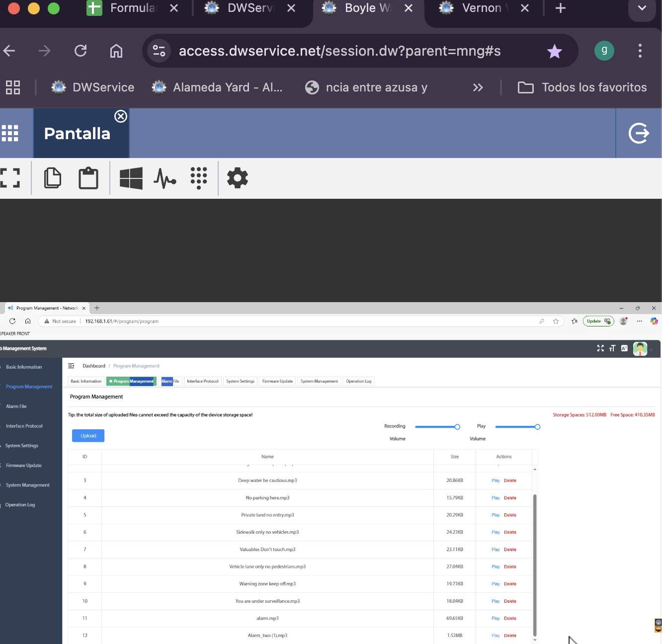
Task: Click the Update button in Edge
Action: [x=598, y=321]
